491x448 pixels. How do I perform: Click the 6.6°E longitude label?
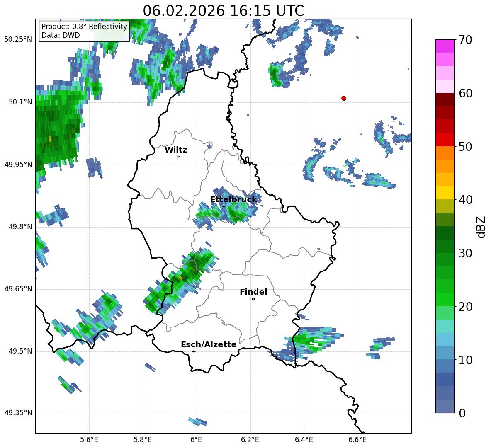pos(357,440)
